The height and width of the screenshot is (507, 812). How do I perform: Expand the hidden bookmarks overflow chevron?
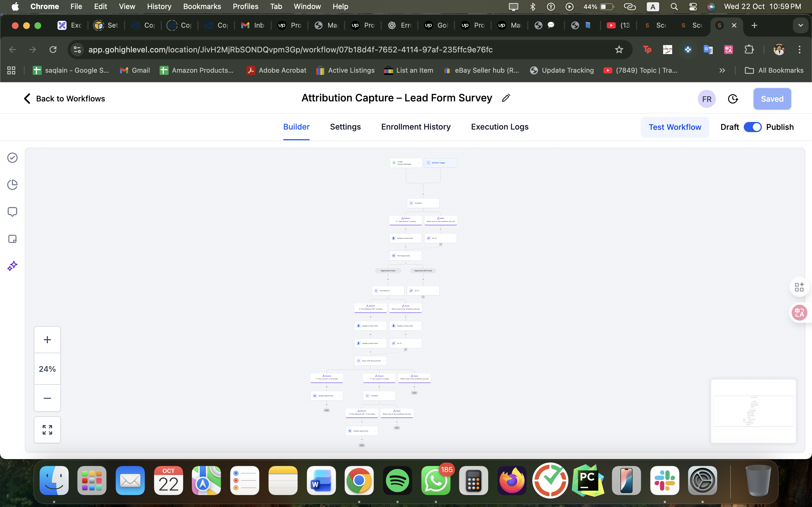[722, 70]
